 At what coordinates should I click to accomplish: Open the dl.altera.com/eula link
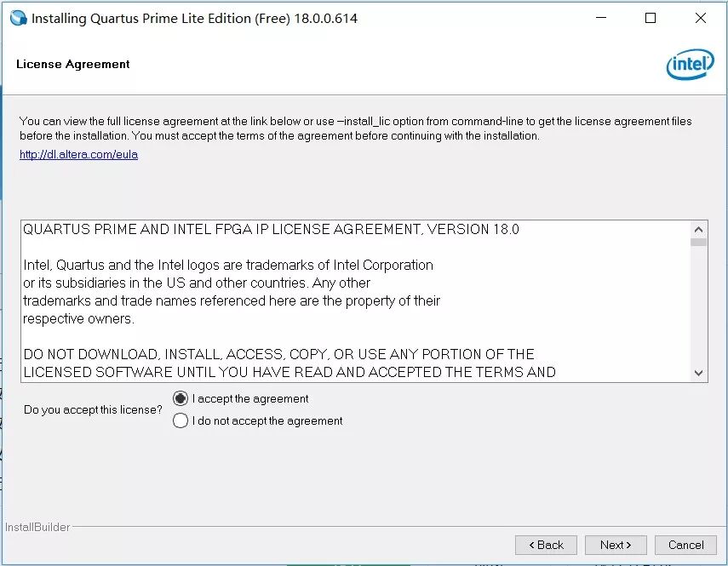click(x=78, y=155)
